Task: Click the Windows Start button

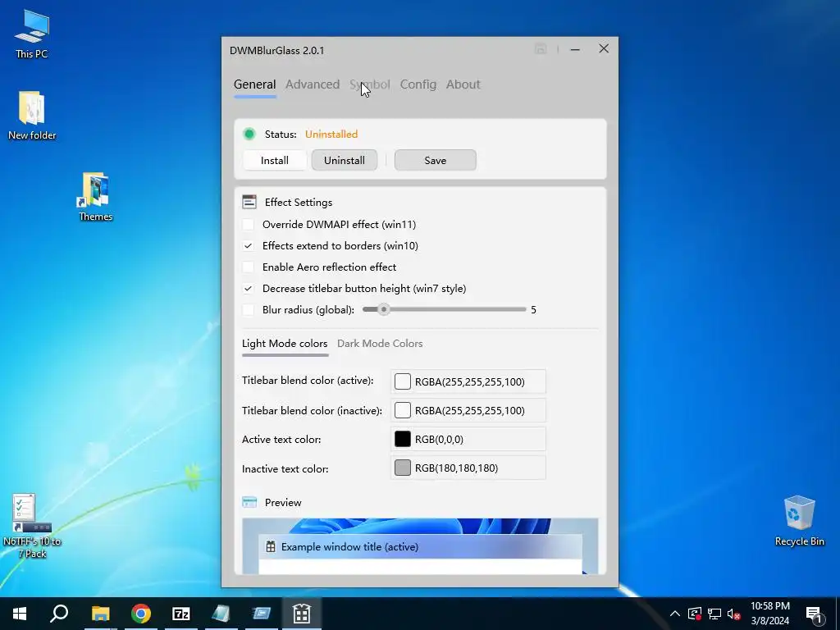Action: pyautogui.click(x=20, y=614)
